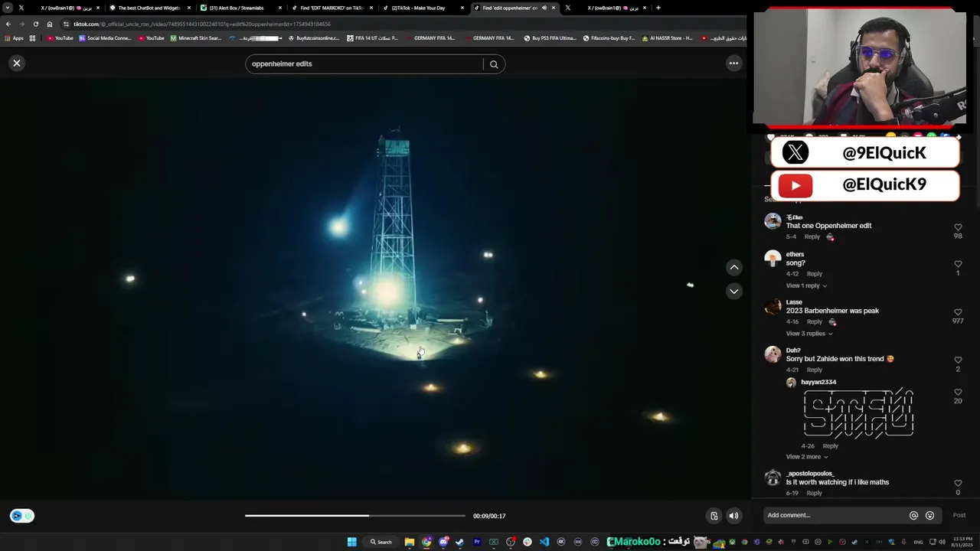Screen dimensions: 980x551
Task: Open tab search dropdown arrow
Action: click(x=8, y=8)
